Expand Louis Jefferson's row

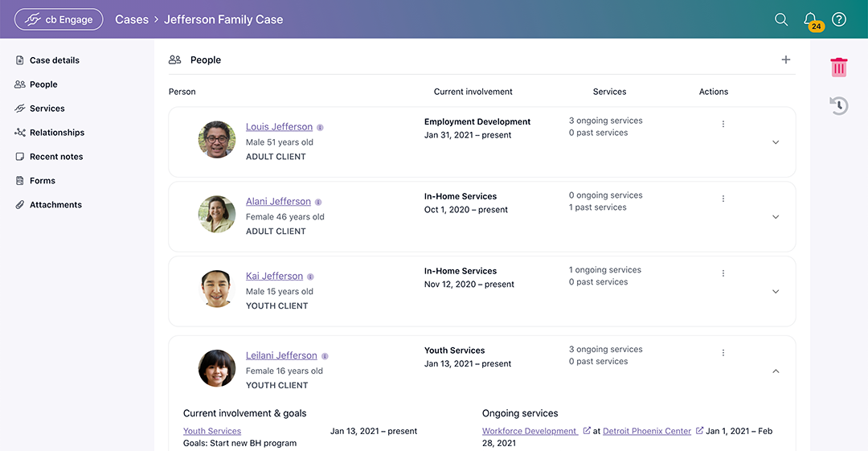coord(776,142)
